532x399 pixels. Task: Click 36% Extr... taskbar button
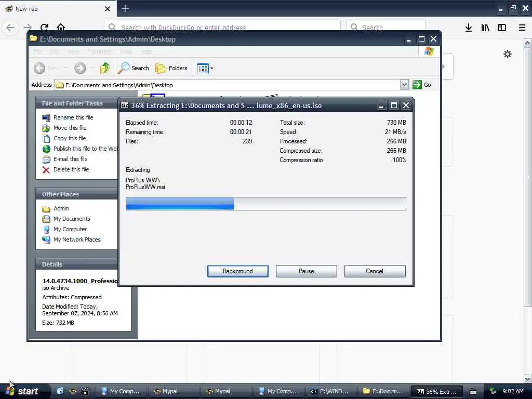click(x=436, y=391)
